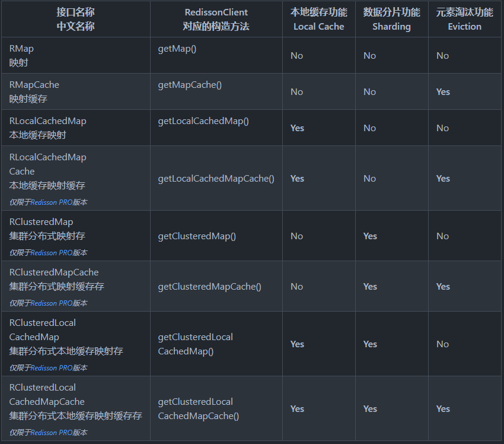This screenshot has width=504, height=444.
Task: Open Redisson PRO link under RLocalCachedMapCache
Action: pos(52,202)
